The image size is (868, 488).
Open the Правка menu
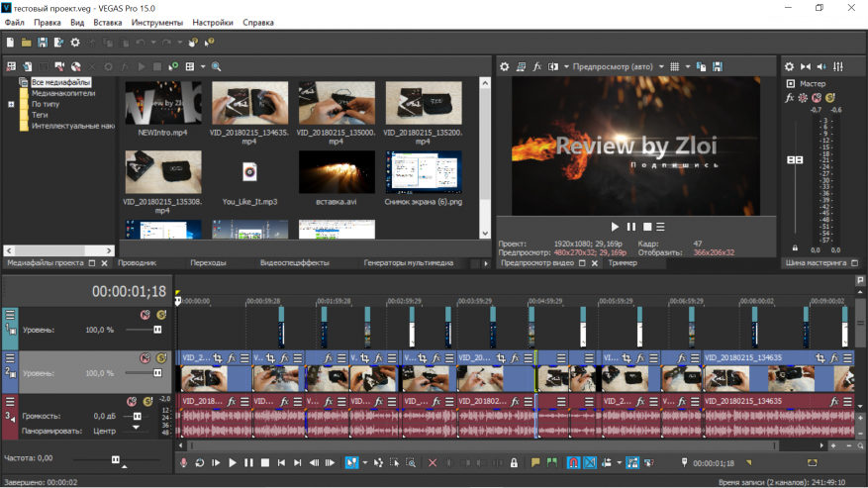coord(48,23)
